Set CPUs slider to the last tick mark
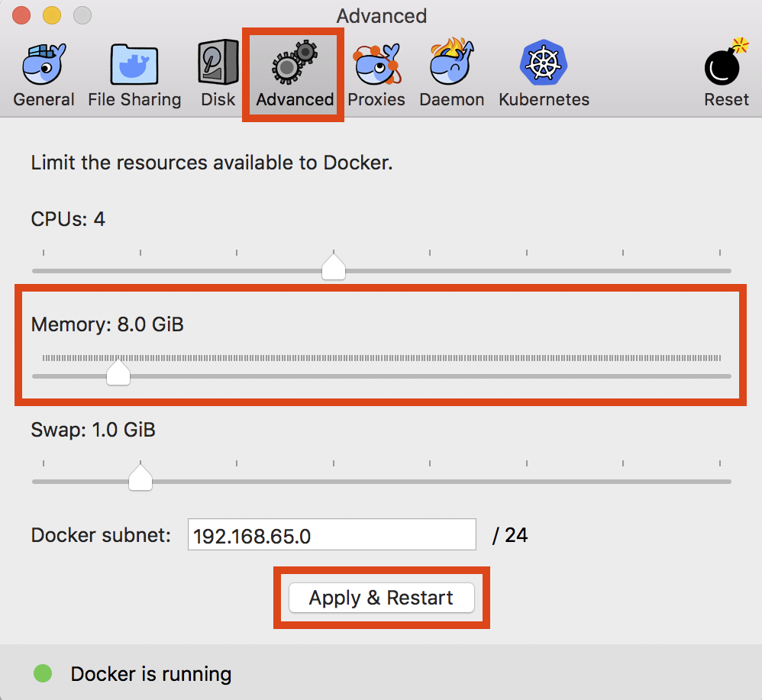 pos(720,270)
